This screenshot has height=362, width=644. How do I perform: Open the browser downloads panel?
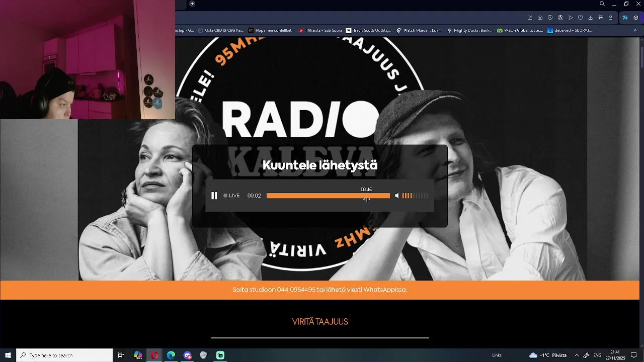point(590,18)
